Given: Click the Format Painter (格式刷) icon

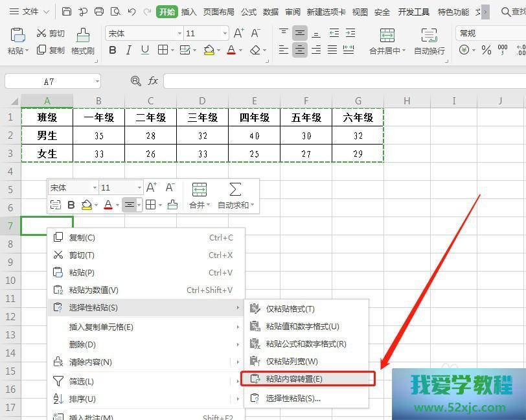Looking at the screenshot, I should coord(83,40).
